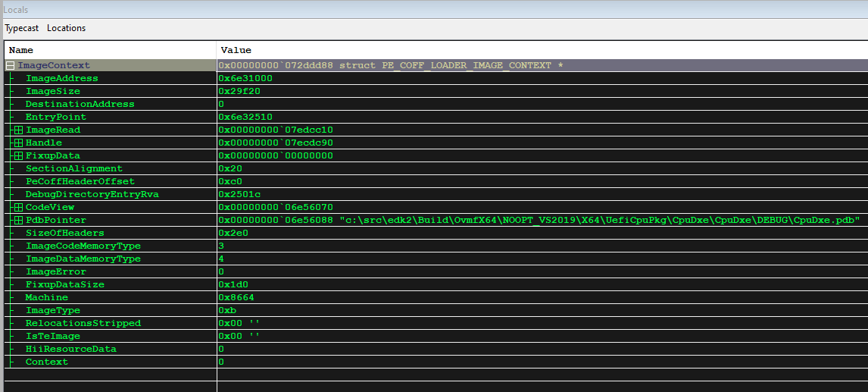Expand the CodeView member

coord(18,207)
